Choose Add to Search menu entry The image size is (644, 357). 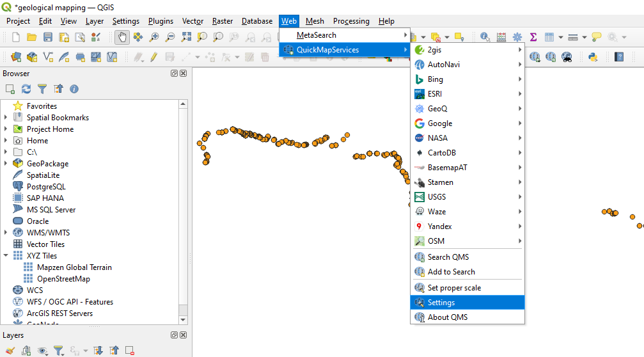click(x=467, y=272)
